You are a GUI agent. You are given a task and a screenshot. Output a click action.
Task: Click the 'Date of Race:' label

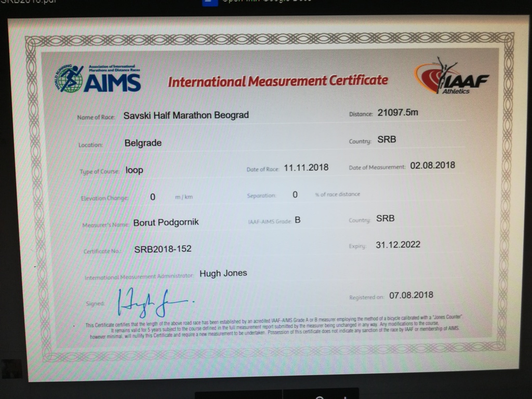point(263,169)
